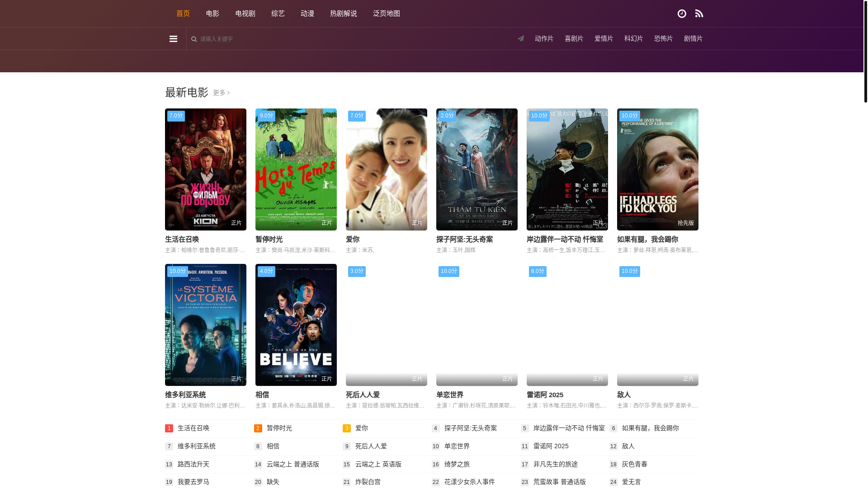Open the hamburger category menu icon
This screenshot has height=488, width=868.
click(x=173, y=39)
